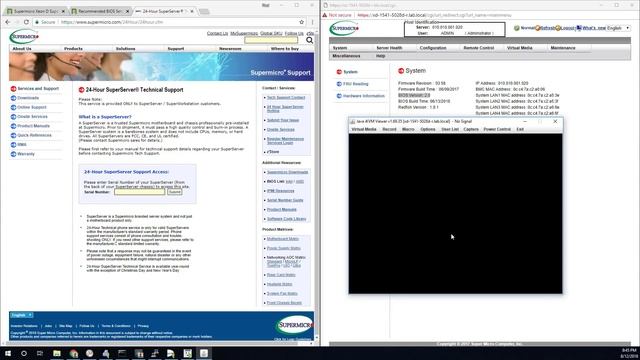Reload the Supermicro support page
Screen dimensions: 640x360
26,22
